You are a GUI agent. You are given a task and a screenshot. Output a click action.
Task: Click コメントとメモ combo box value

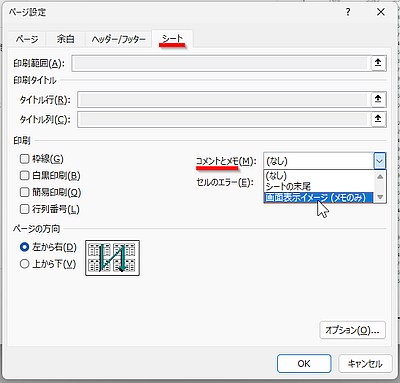[319, 161]
